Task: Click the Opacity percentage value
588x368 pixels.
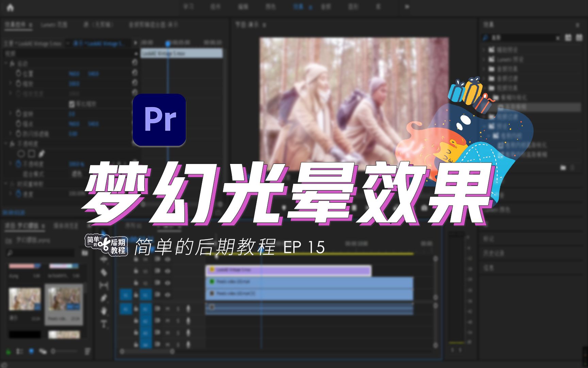Action: pyautogui.click(x=76, y=164)
